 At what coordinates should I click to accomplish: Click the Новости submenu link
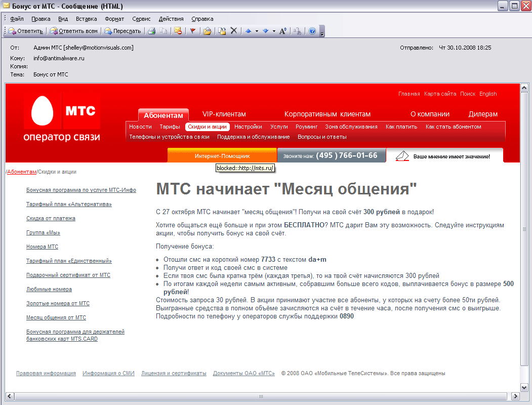coord(140,127)
